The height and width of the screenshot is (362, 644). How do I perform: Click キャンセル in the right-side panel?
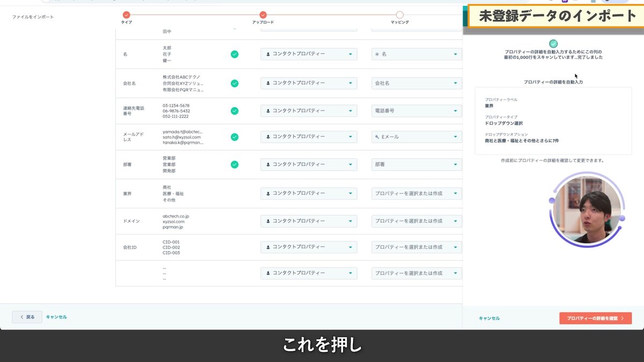click(x=489, y=317)
